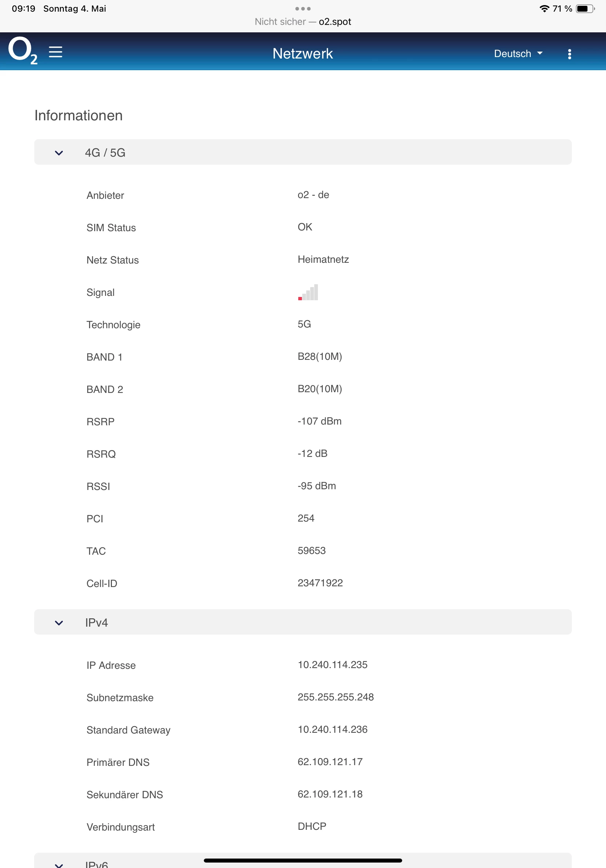
Task: Click the IP Adresse value 10.240.114.235
Action: click(x=332, y=664)
